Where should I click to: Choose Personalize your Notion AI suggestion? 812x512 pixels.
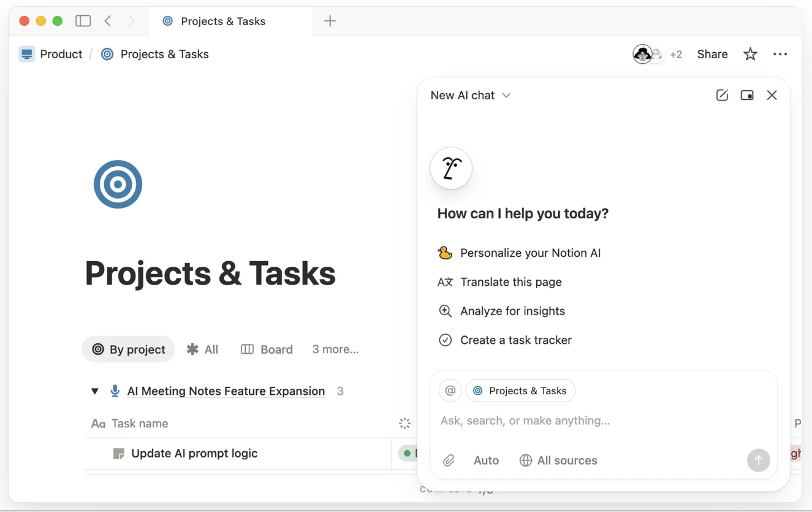[520, 253]
